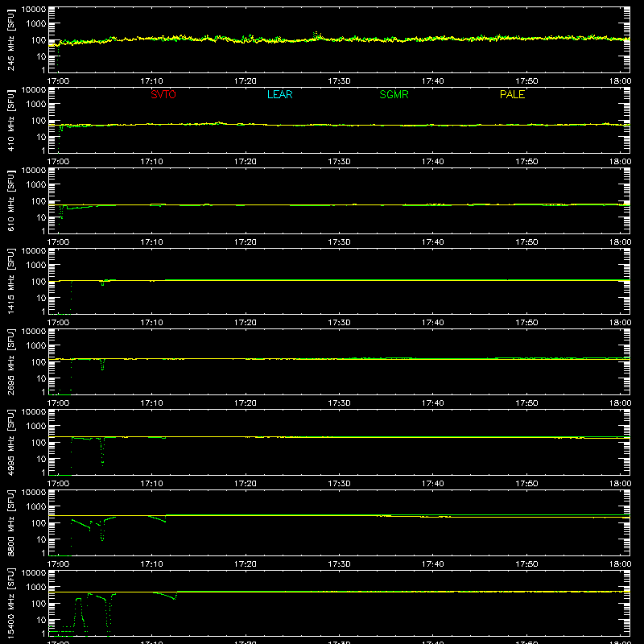Select the 15400 MHz [SFU] axis label
The height and width of the screenshot is (644, 644).
point(11,603)
